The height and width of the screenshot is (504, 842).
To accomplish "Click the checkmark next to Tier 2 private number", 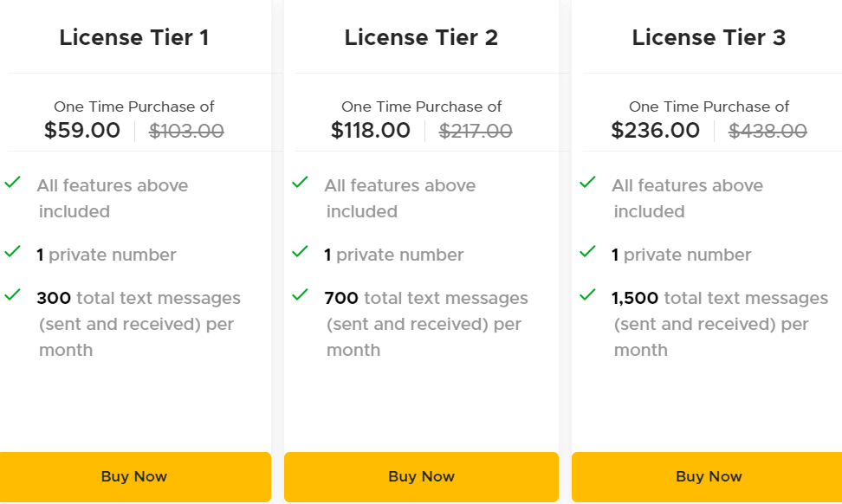I will 301,251.
